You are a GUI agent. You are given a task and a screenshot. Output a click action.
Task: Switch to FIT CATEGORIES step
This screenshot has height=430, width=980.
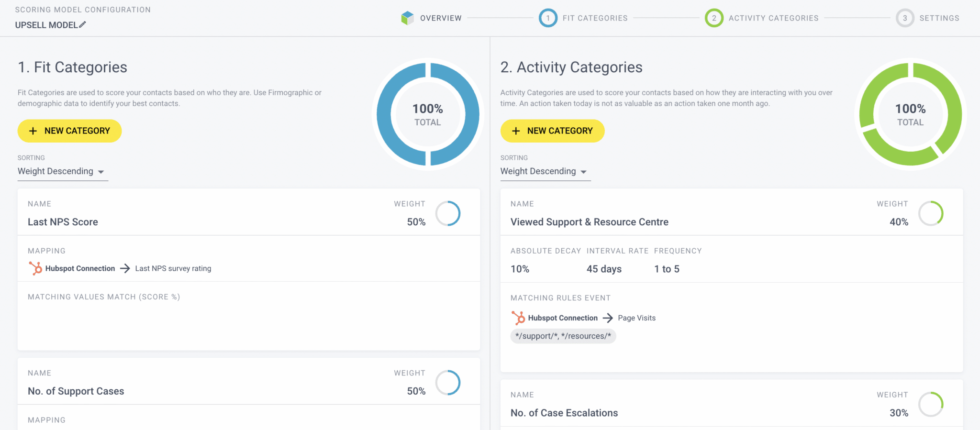pos(595,18)
